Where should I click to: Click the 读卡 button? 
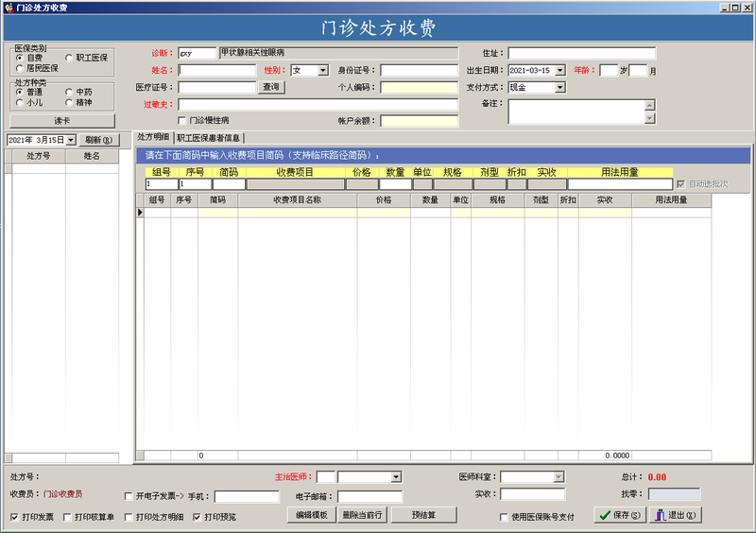coord(62,121)
